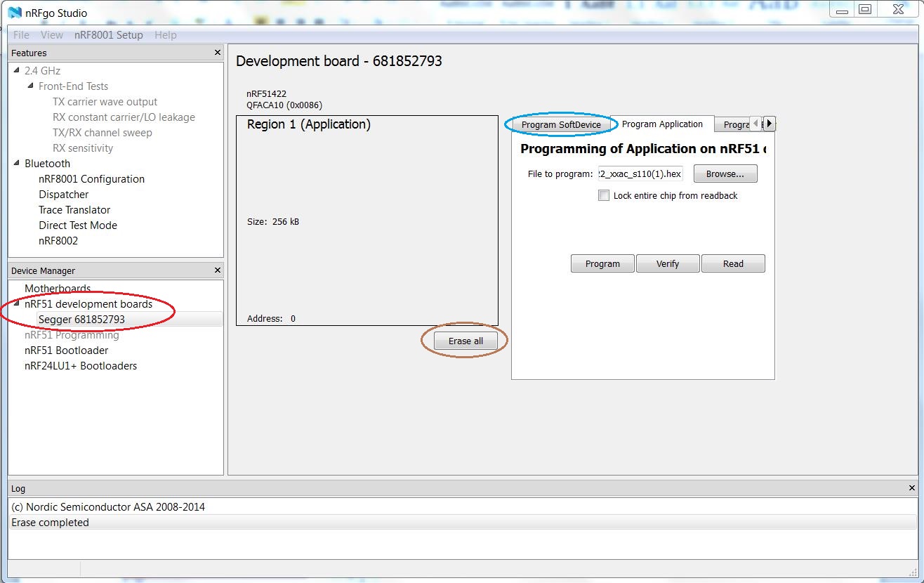The height and width of the screenshot is (583, 924).
Task: Switch to the Program Application tab
Action: 662,124
